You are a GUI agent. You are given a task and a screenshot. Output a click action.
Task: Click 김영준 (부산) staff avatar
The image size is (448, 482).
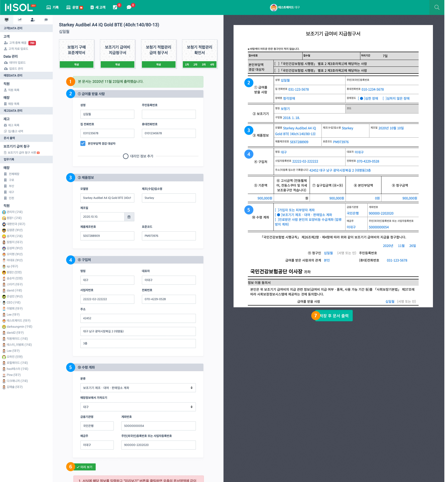(4, 230)
